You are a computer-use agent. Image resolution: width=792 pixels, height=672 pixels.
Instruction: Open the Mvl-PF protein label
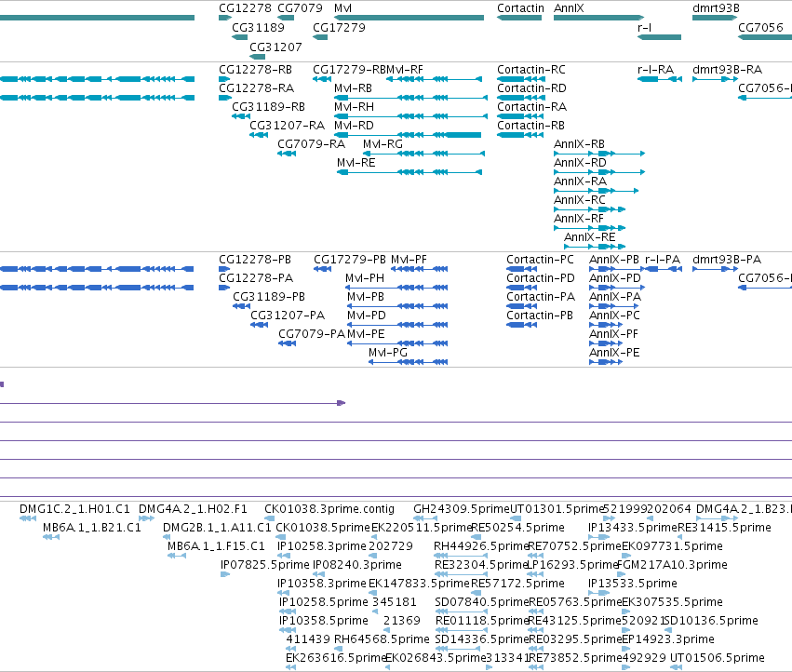(x=409, y=259)
